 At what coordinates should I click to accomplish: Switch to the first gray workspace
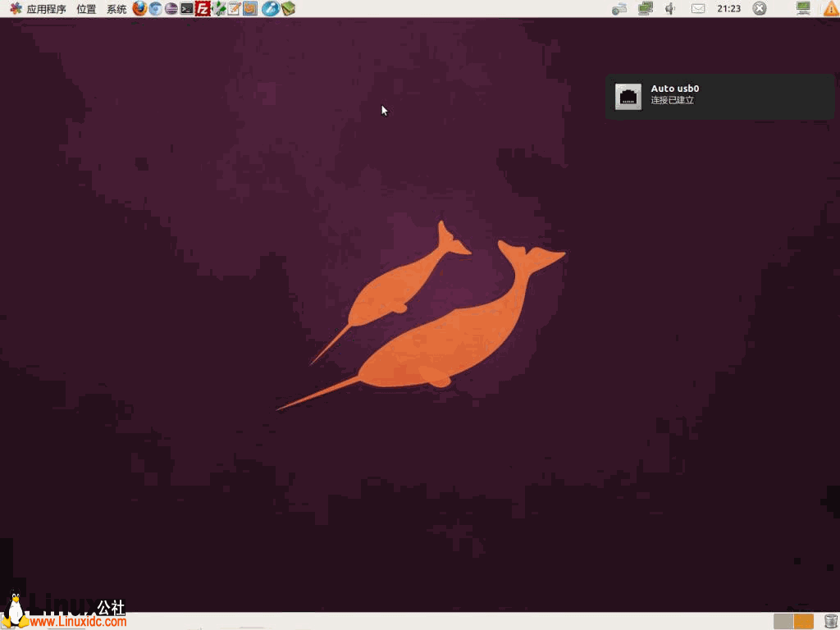783,621
